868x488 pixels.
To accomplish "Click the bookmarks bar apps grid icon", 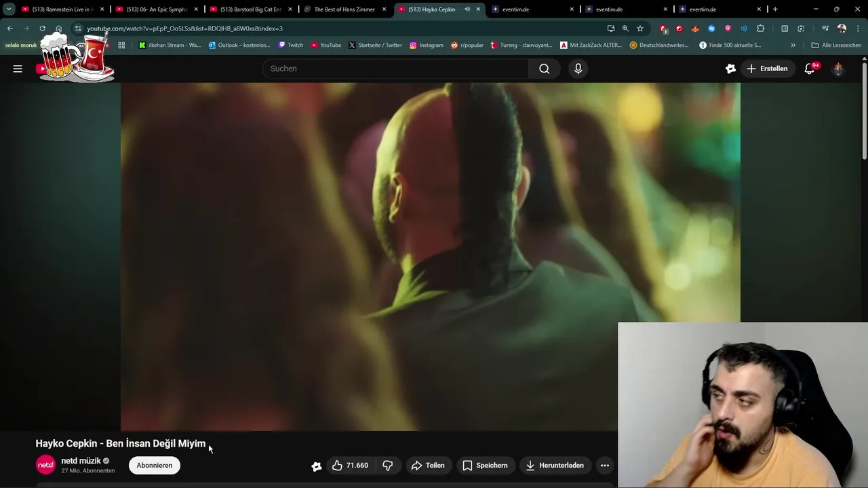I will 121,45.
